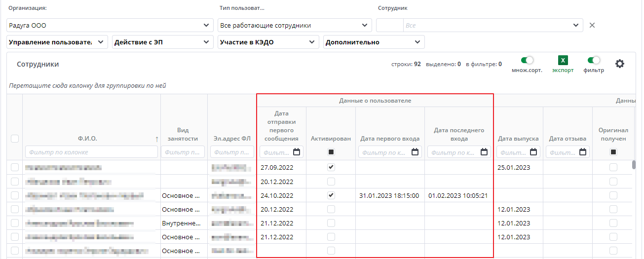Click Вид занятости column header
The height and width of the screenshot is (259, 644).
pyautogui.click(x=183, y=135)
